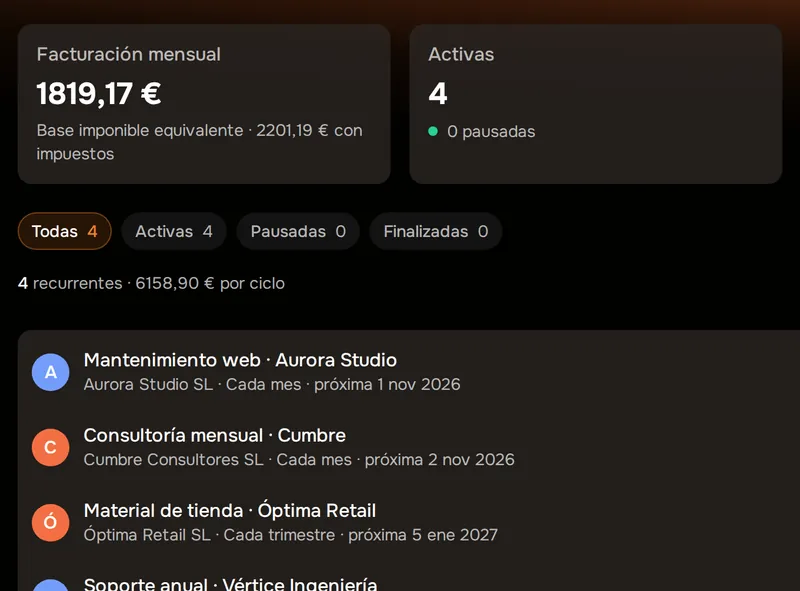This screenshot has width=800, height=591.
Task: Click the green status dot beside pausadas
Action: (x=433, y=131)
